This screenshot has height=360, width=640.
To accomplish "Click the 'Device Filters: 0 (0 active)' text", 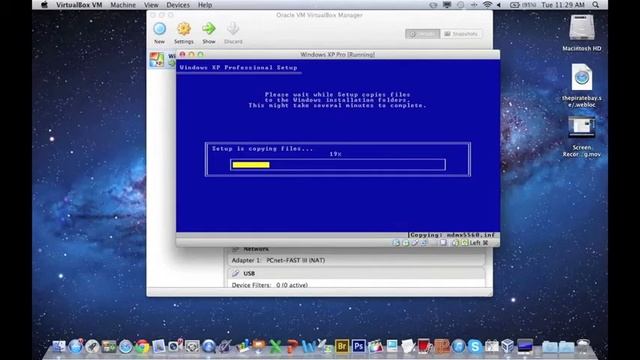I will [270, 285].
